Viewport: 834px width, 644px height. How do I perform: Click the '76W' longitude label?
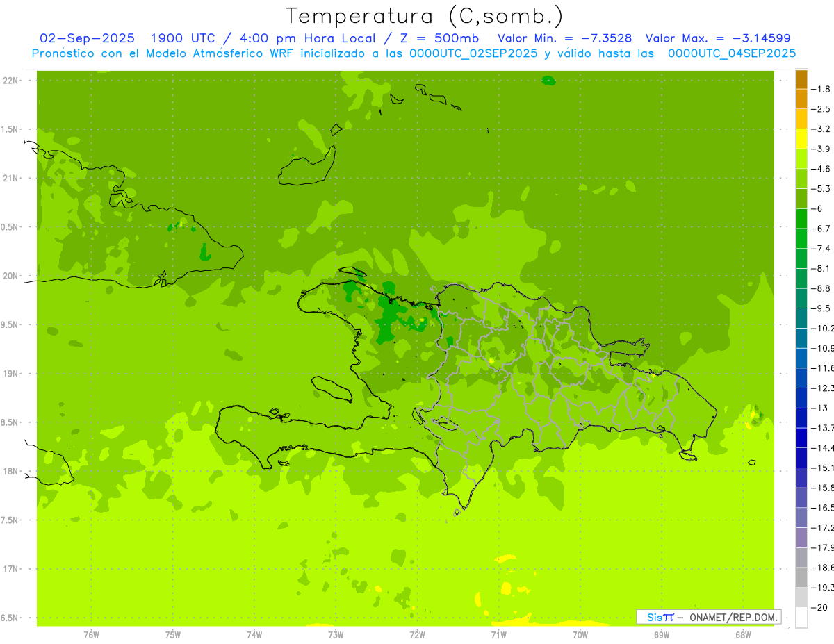click(x=91, y=635)
